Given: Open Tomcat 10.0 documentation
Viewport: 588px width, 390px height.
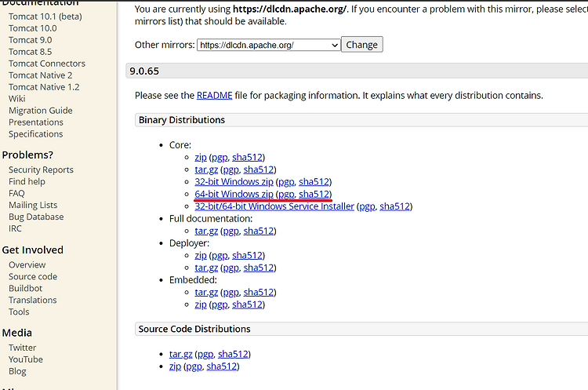Looking at the screenshot, I should pos(33,28).
